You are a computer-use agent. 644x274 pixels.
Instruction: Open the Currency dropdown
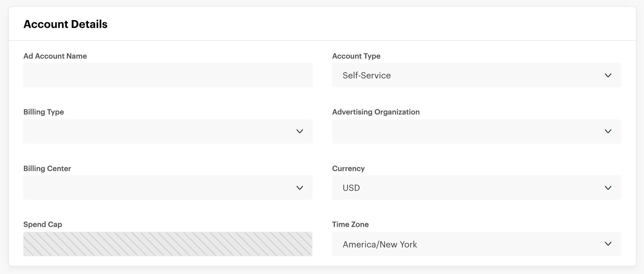click(x=477, y=187)
